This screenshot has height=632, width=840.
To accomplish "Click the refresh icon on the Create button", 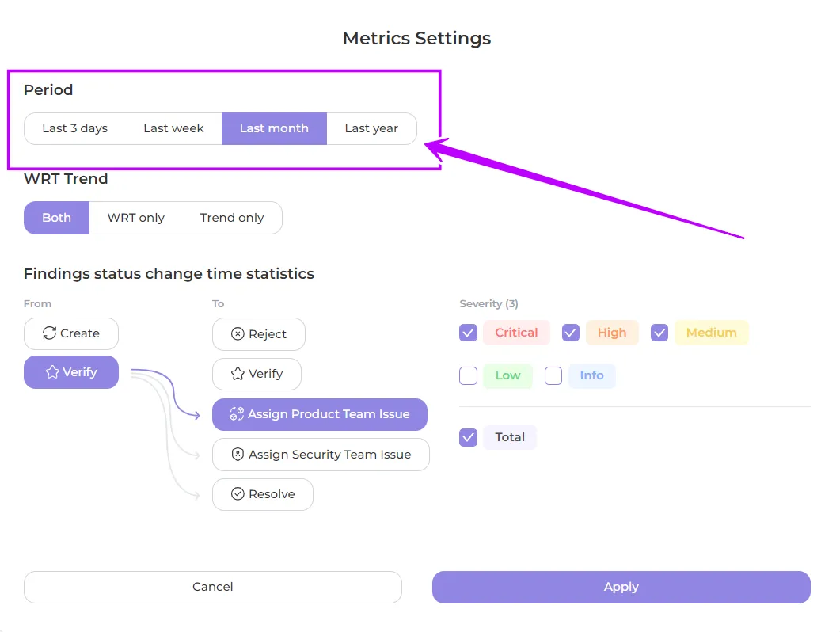I will click(x=50, y=333).
